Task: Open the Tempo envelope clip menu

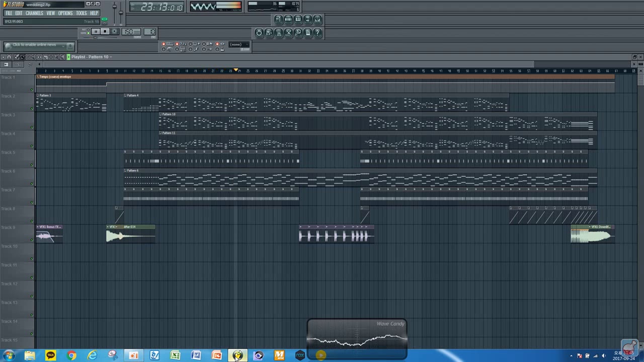Action: click(38, 76)
